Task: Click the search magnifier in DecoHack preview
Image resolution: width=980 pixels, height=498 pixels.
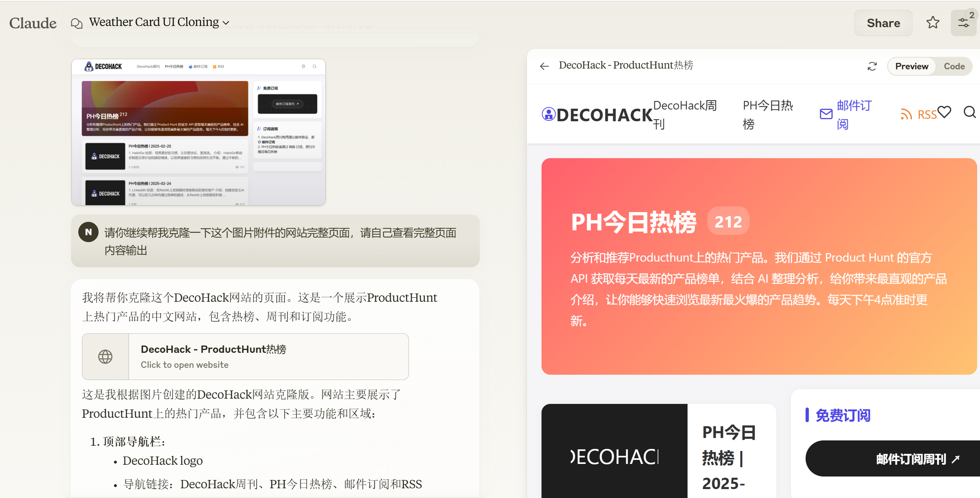Action: (x=969, y=112)
